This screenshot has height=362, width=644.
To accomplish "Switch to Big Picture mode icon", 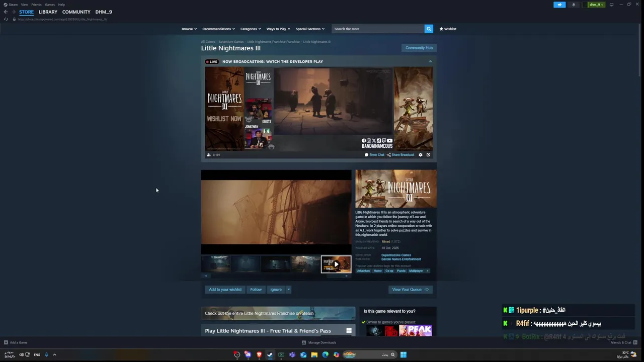I will point(611,5).
